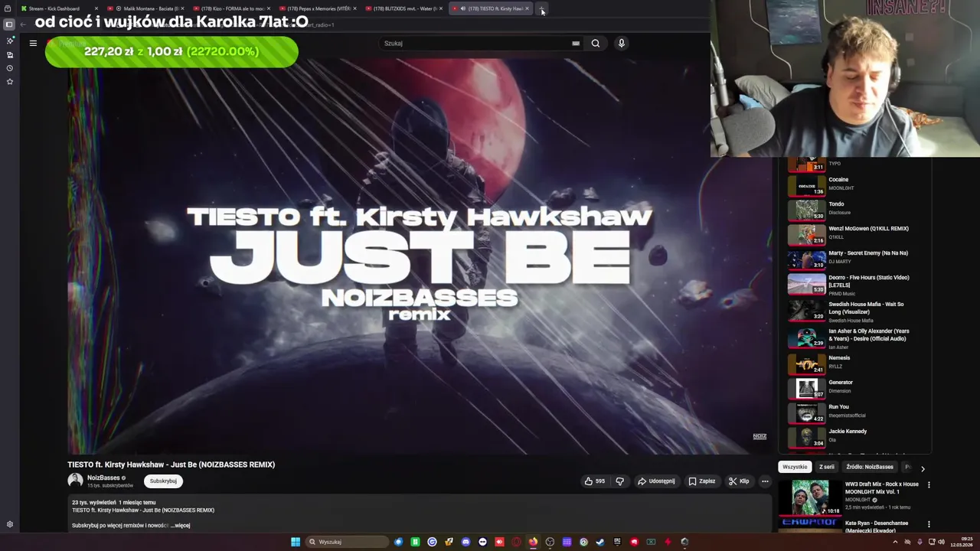
Task: Click the volume icon in system tray
Action: [x=941, y=542]
